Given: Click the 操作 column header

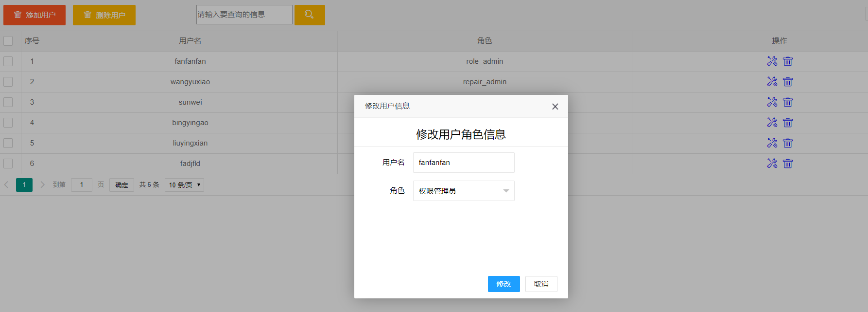Looking at the screenshot, I should coord(780,41).
